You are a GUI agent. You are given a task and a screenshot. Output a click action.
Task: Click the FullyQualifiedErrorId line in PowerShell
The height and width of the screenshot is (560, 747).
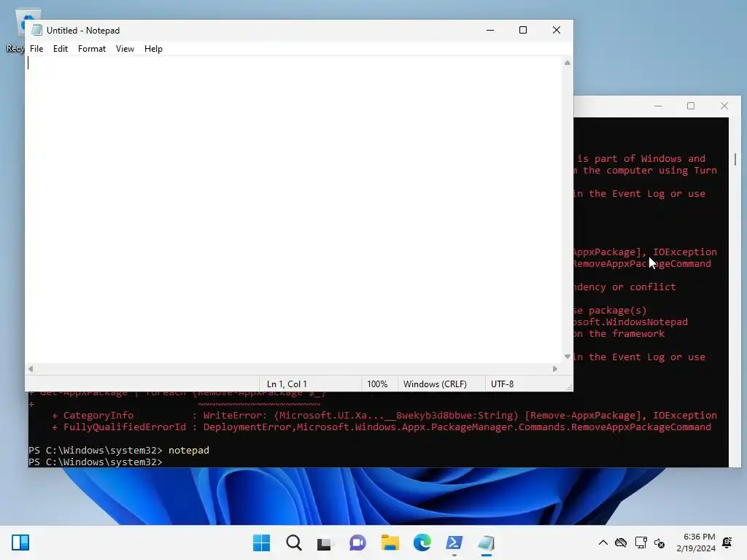point(381,427)
